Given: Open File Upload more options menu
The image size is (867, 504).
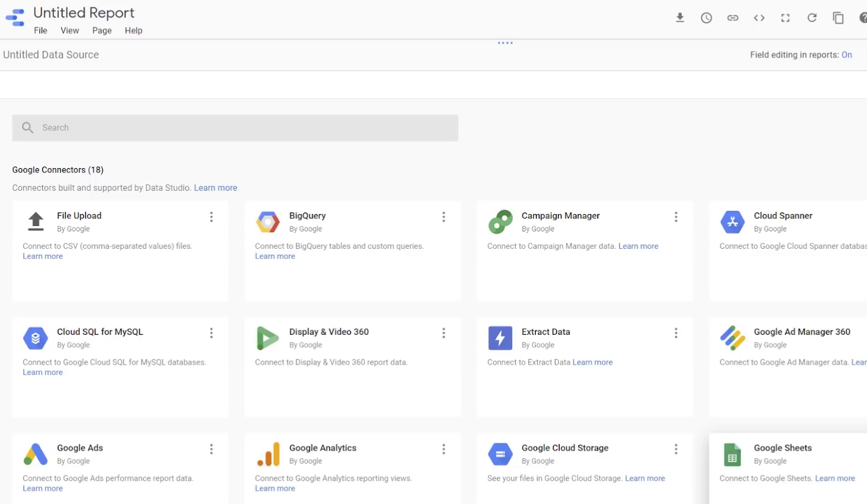Looking at the screenshot, I should (211, 217).
